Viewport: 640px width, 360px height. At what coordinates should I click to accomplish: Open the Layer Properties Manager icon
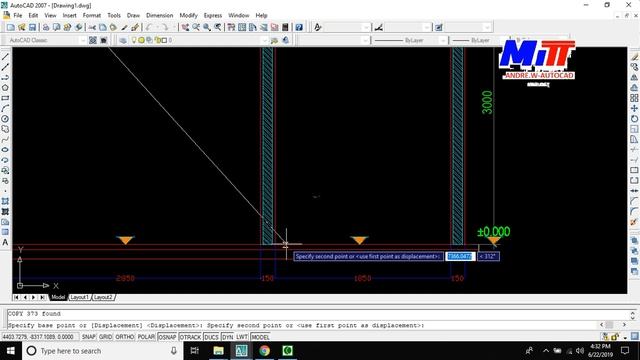click(122, 40)
